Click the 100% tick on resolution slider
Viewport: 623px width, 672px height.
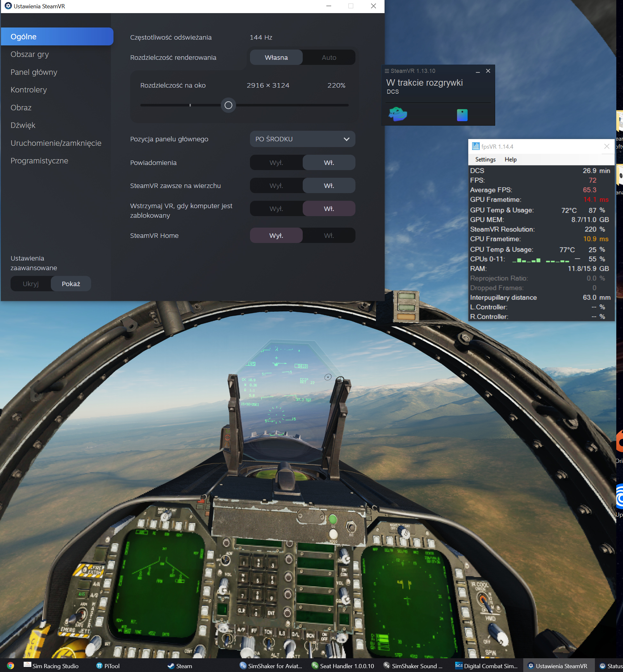[190, 105]
